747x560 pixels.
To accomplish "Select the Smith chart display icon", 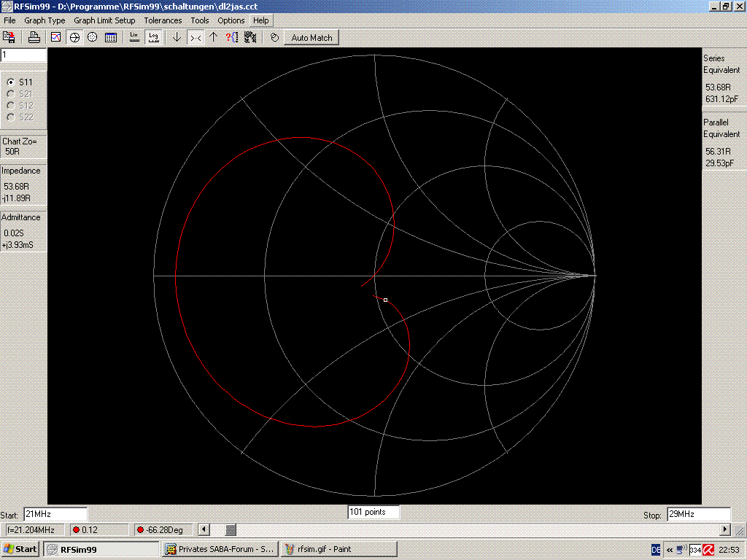I will (x=74, y=37).
